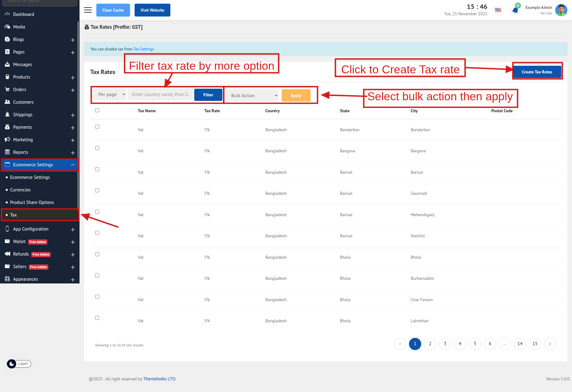Open the notifications bell icon
This screenshot has height=392, width=572.
coord(515,10)
